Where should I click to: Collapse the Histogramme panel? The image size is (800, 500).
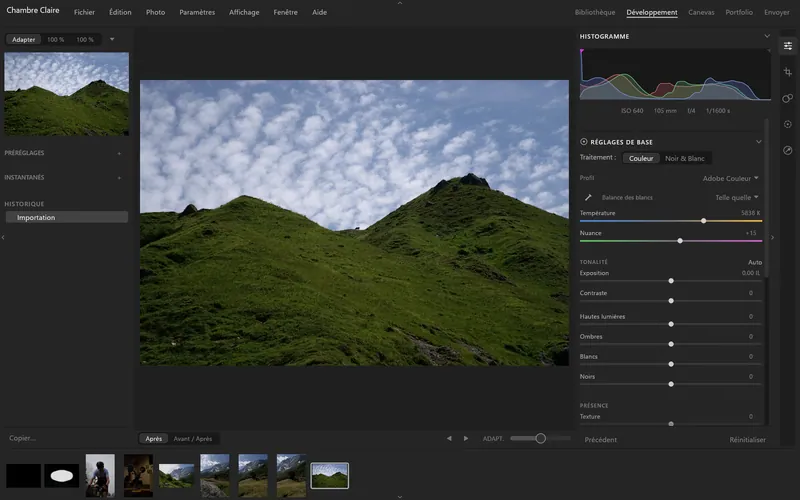[767, 36]
